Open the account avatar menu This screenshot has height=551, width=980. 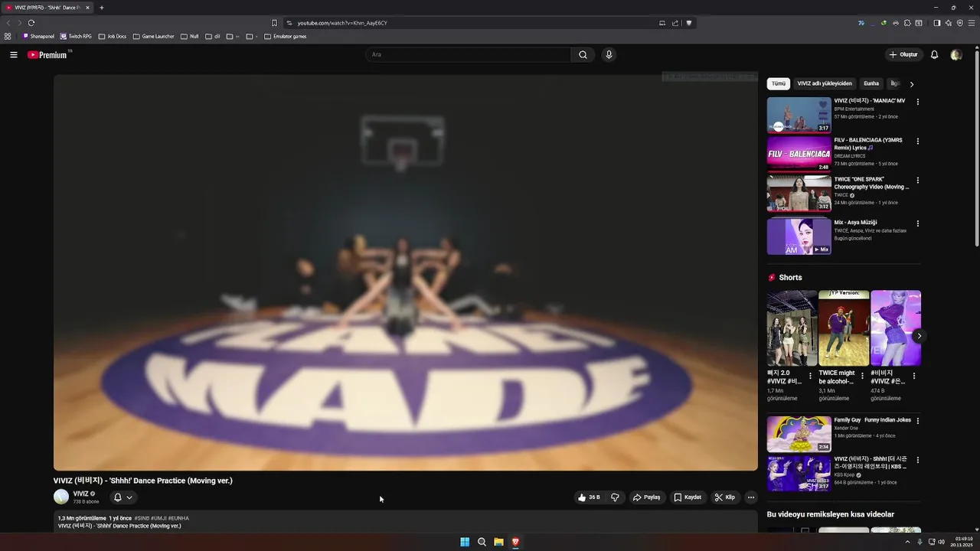955,54
